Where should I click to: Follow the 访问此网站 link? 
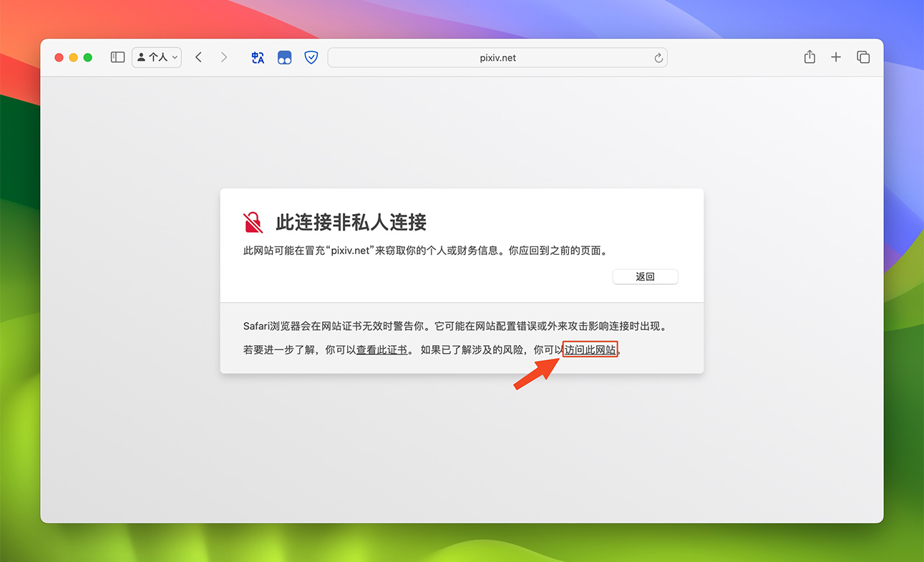point(590,350)
